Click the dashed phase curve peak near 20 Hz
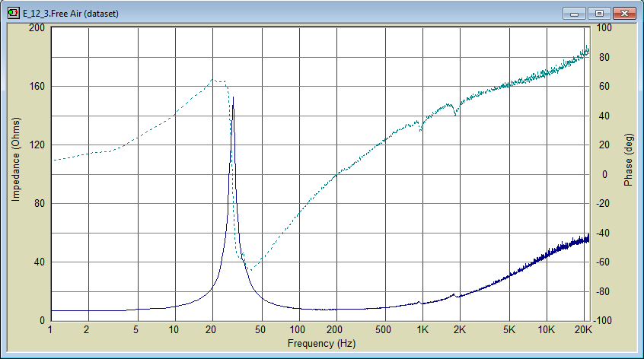Viewport: 644px width, 359px height. coord(212,79)
